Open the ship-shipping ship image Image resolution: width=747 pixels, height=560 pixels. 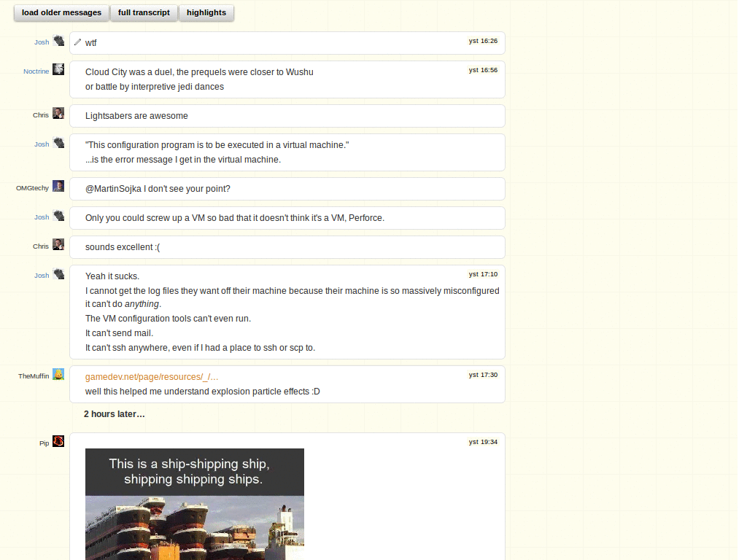tap(194, 505)
